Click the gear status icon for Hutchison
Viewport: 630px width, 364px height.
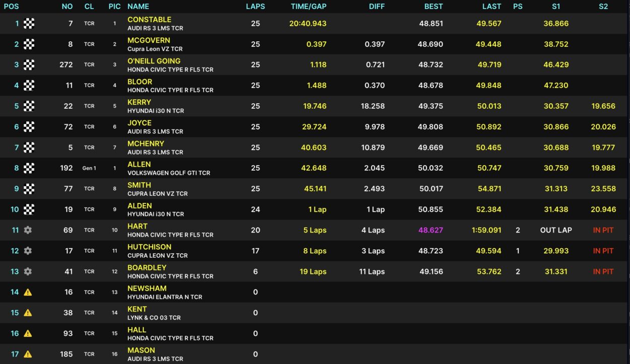pyautogui.click(x=28, y=251)
